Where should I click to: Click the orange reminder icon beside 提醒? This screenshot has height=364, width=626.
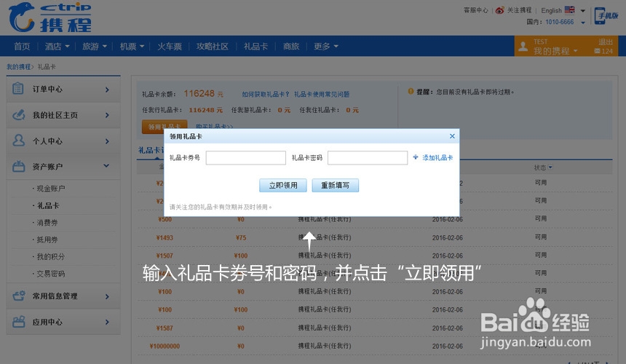coord(411,92)
